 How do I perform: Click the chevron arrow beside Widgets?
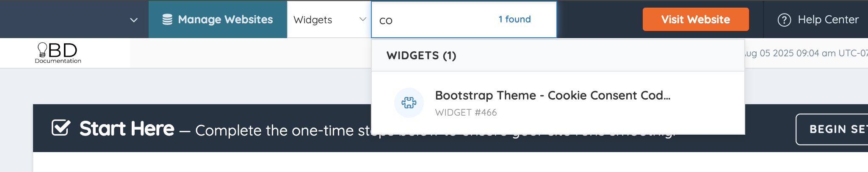click(363, 19)
